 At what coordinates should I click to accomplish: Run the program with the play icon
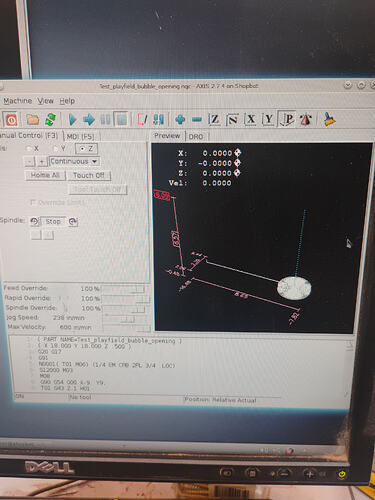pos(72,119)
